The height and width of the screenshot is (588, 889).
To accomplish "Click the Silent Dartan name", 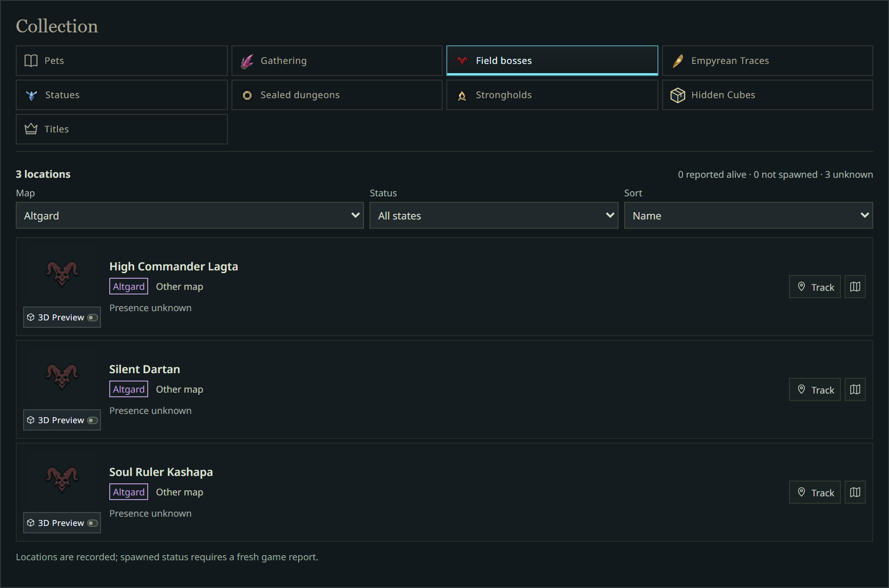I will tap(144, 369).
